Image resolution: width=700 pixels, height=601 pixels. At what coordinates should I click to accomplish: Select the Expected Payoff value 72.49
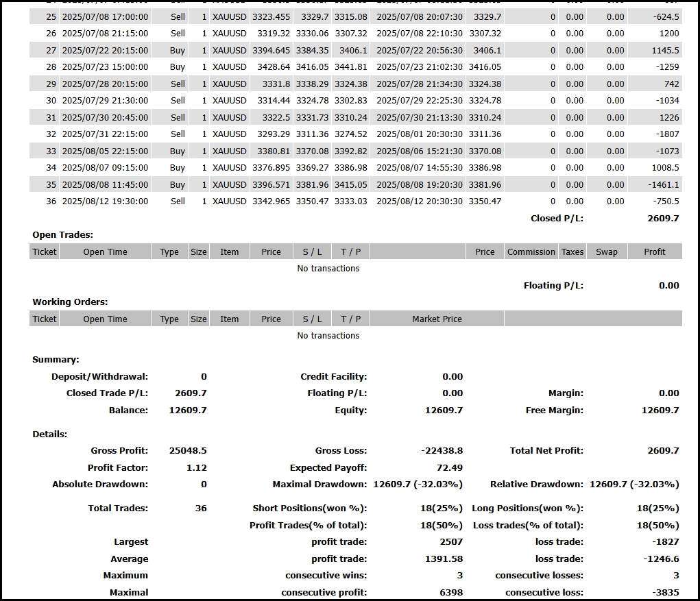click(x=450, y=468)
